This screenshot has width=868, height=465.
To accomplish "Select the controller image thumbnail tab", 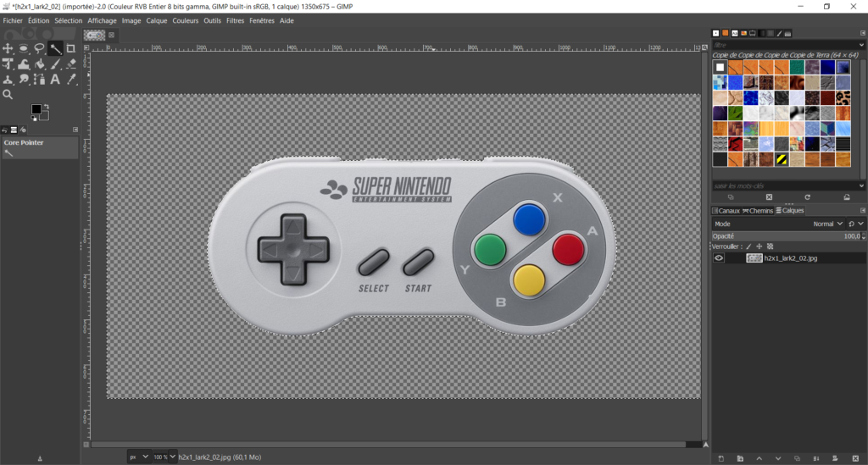I will (x=94, y=36).
